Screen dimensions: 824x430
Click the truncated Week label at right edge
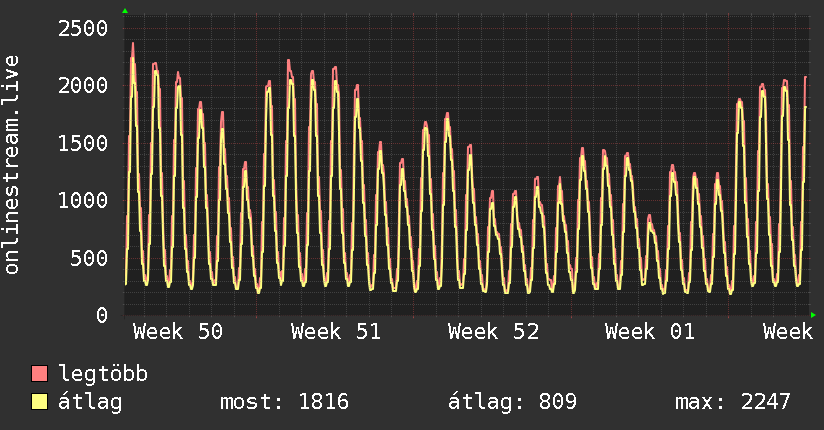pyautogui.click(x=787, y=331)
